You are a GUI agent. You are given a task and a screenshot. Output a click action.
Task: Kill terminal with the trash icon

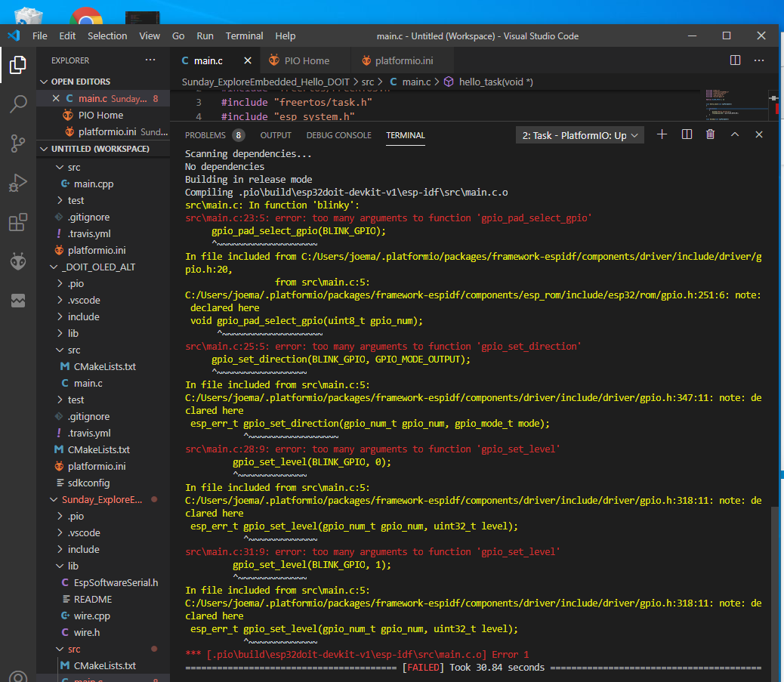pos(710,134)
